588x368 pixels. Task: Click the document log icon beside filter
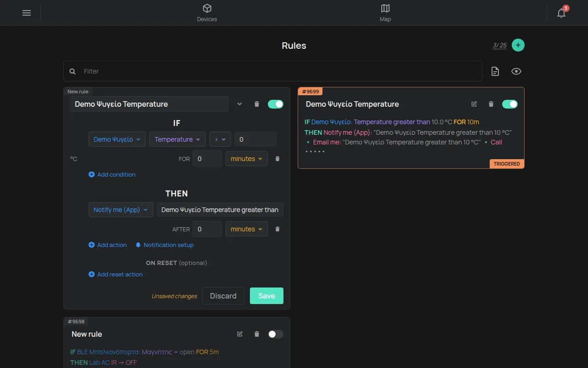[x=495, y=71]
